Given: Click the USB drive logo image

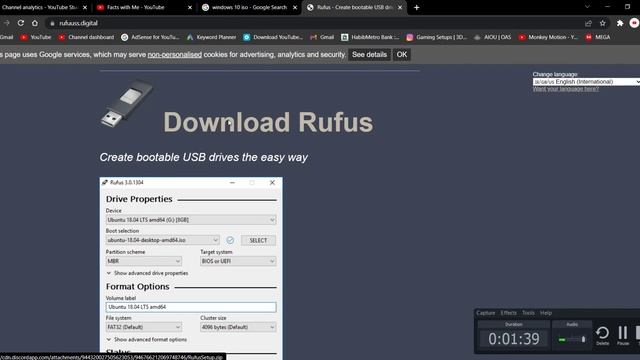Looking at the screenshot, I should pyautogui.click(x=127, y=104).
